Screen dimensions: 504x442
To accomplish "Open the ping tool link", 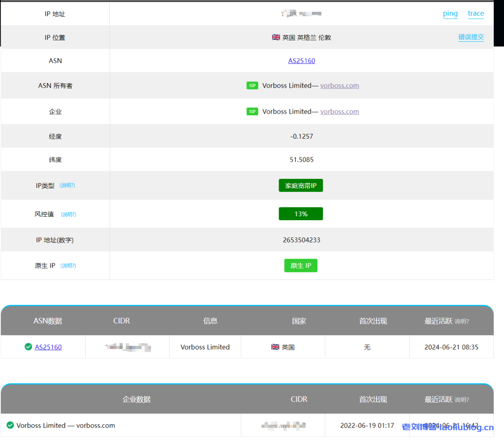I will coord(450,14).
